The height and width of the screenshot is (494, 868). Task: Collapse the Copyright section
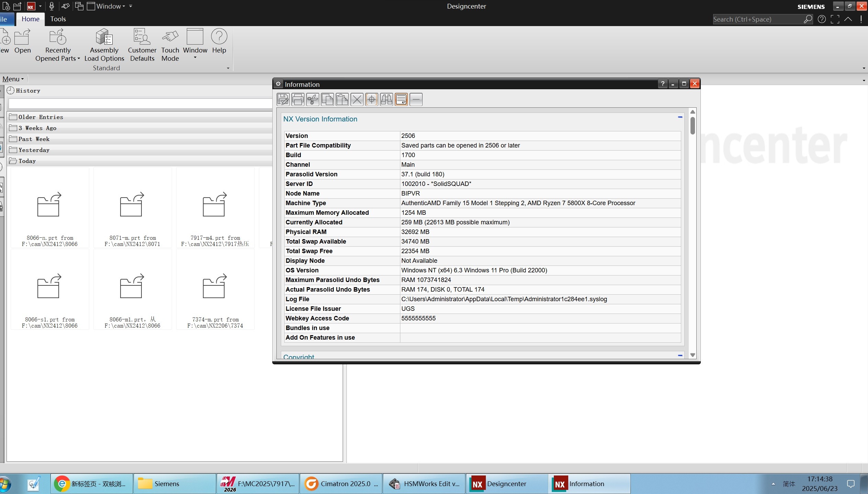click(680, 355)
